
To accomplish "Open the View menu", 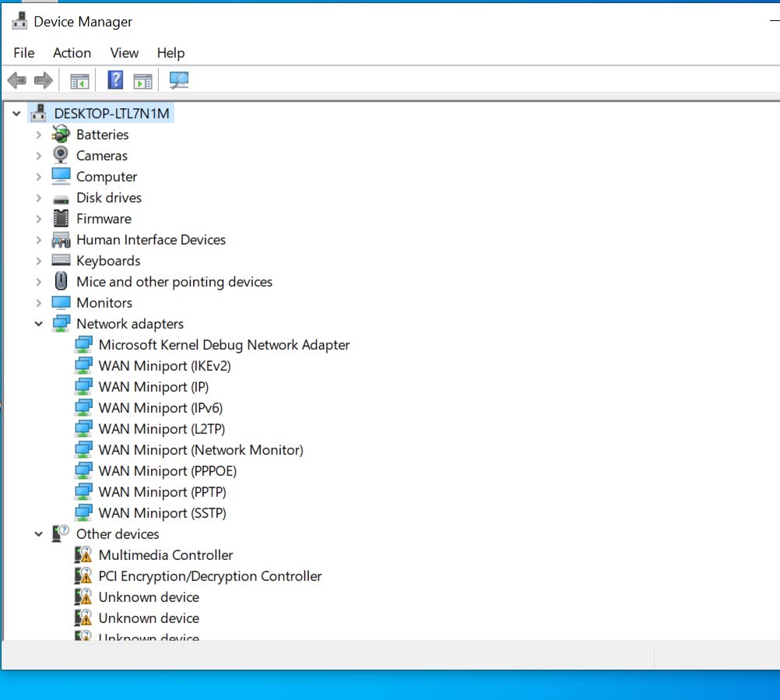I will 125,53.
